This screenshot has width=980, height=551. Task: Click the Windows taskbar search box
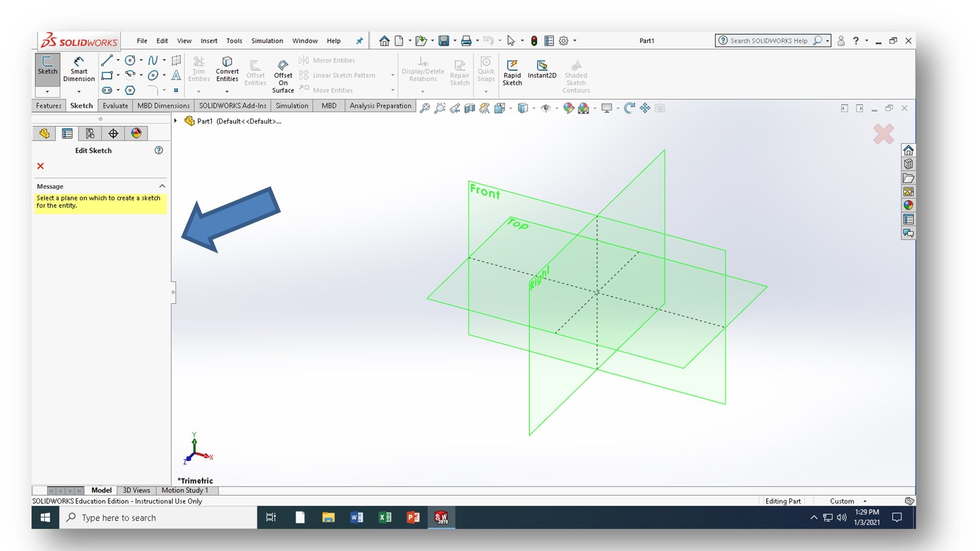coord(158,517)
